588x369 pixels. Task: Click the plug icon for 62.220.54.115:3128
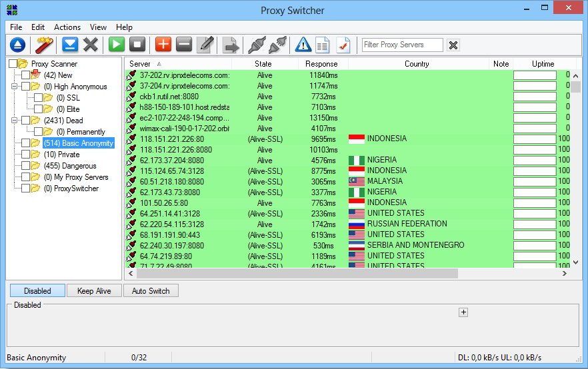click(x=131, y=224)
